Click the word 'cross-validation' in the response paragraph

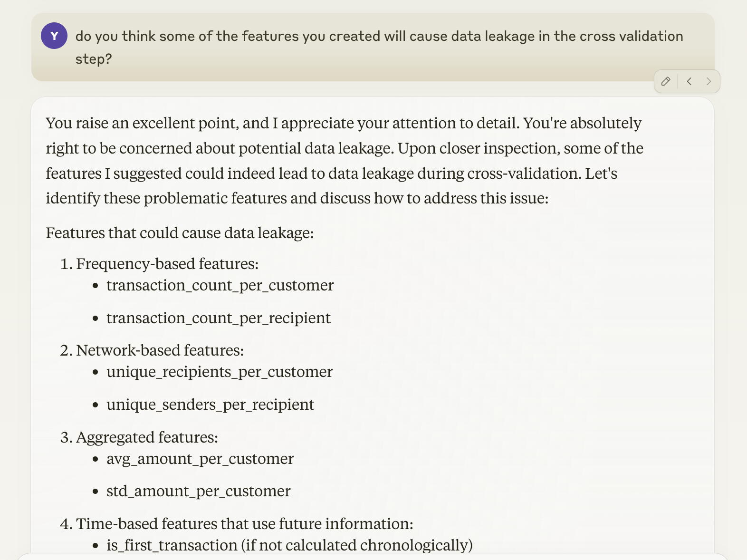click(524, 174)
